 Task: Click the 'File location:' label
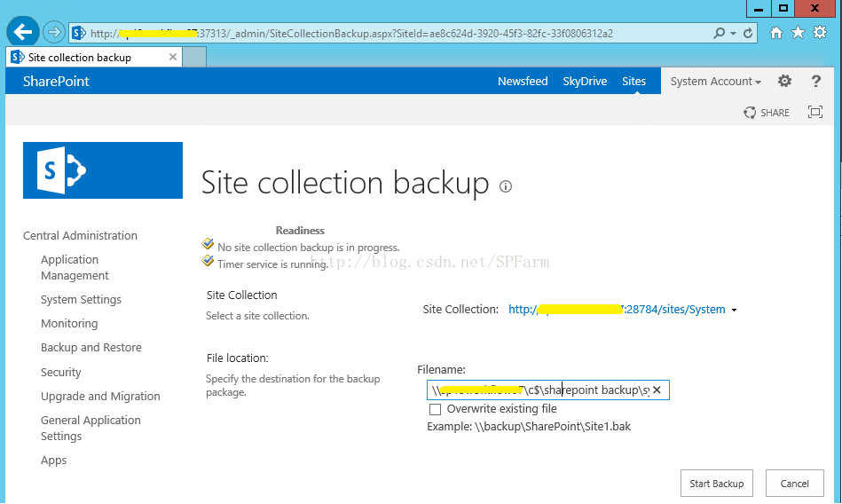238,358
